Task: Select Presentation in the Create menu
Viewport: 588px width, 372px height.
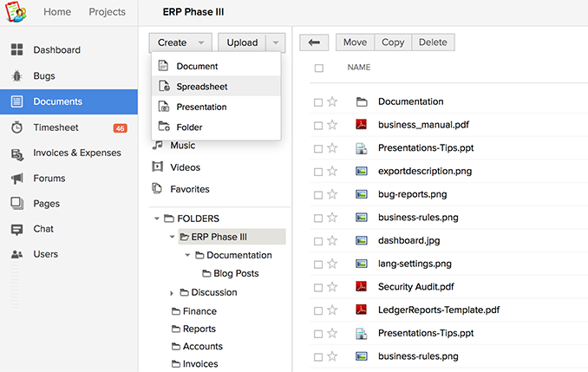Action: coord(201,107)
